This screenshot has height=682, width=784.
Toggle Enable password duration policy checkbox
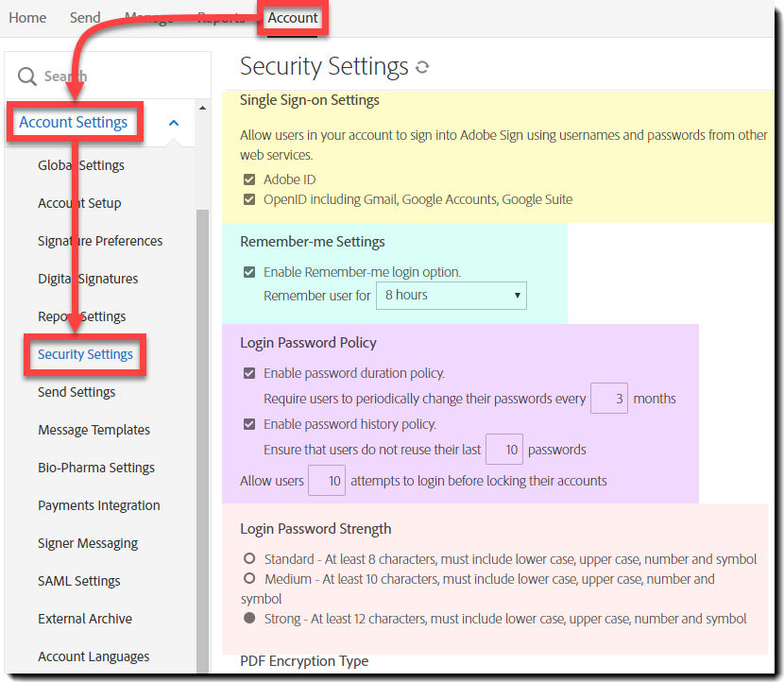[x=249, y=373]
